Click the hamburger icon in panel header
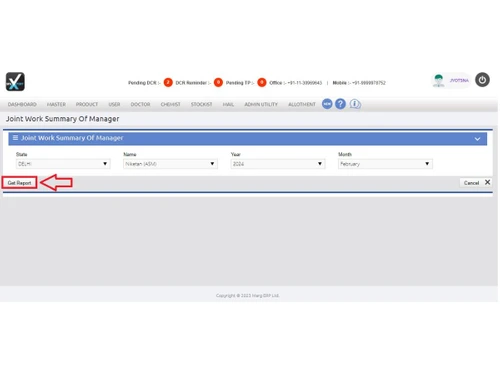Image resolution: width=500 pixels, height=375 pixels. click(x=15, y=138)
